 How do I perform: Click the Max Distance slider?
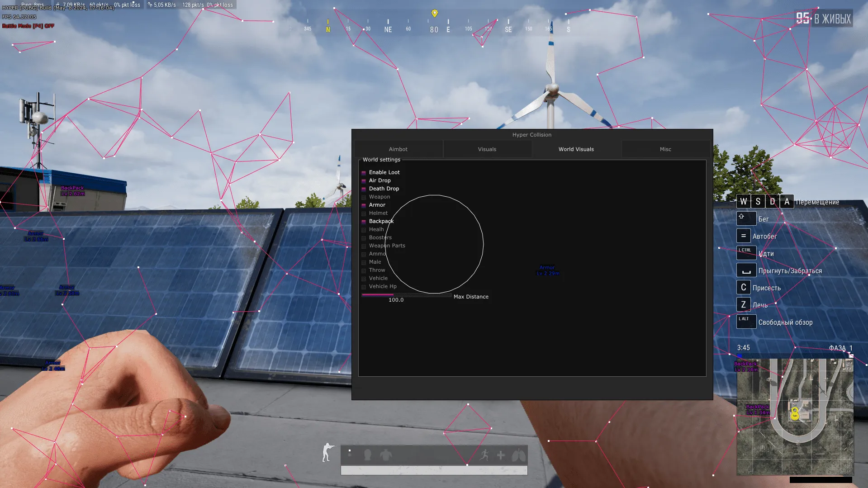pyautogui.click(x=406, y=295)
